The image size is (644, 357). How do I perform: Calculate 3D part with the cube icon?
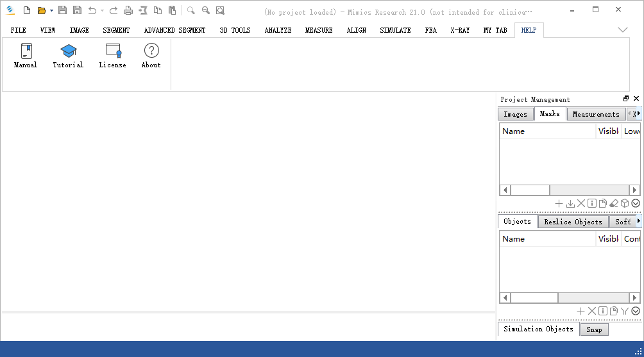pos(625,204)
